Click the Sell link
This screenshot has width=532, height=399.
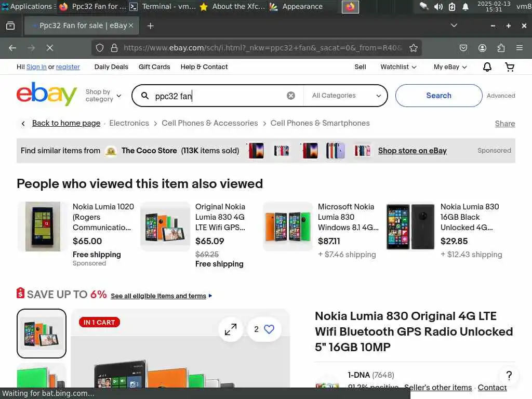point(361,67)
